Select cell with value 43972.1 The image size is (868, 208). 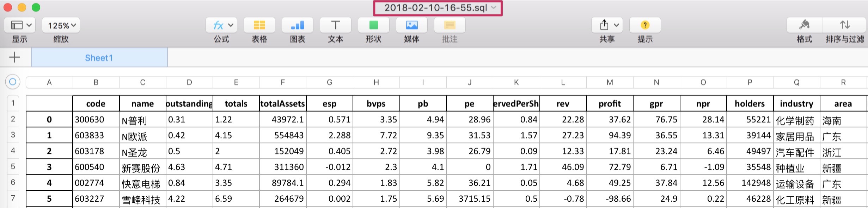[283, 119]
